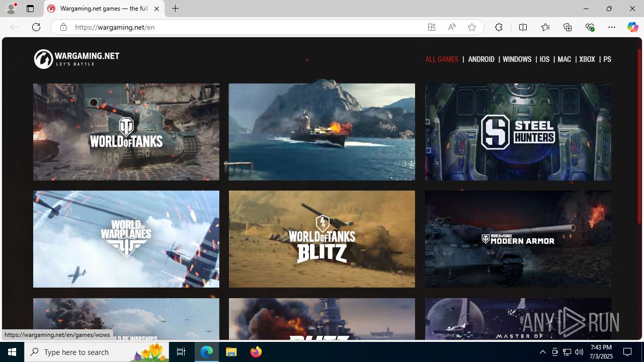The height and width of the screenshot is (362, 644).
Task: Filter games by ANDROID
Action: tap(481, 59)
